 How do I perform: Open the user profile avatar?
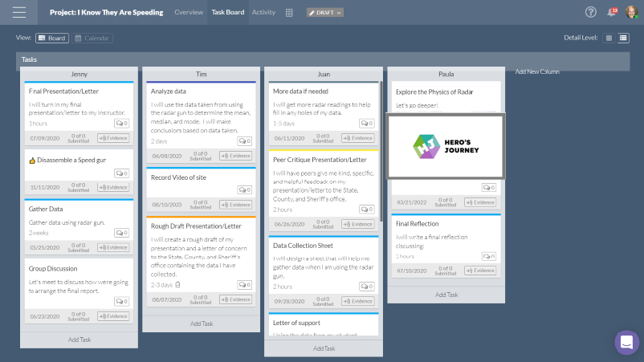pos(632,12)
